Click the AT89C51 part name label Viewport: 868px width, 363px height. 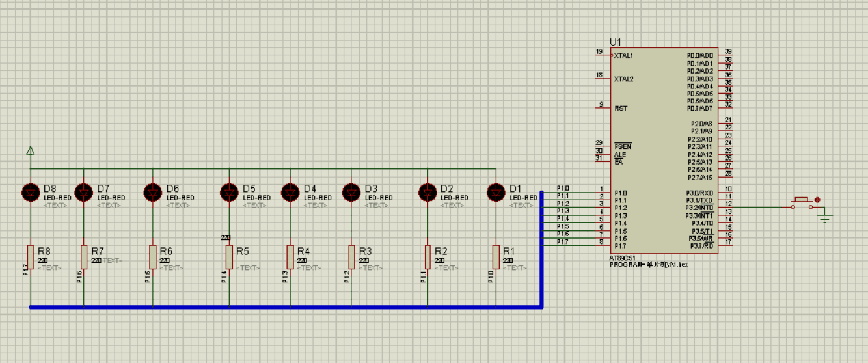[623, 258]
